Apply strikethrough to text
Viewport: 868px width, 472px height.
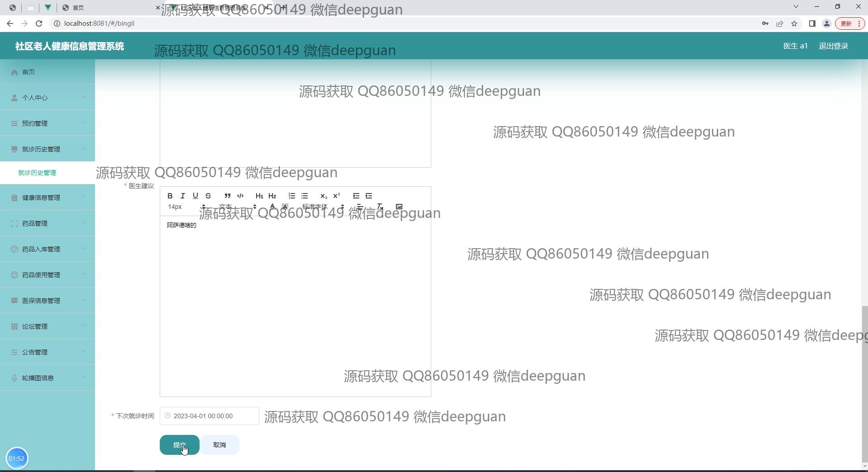click(x=208, y=196)
